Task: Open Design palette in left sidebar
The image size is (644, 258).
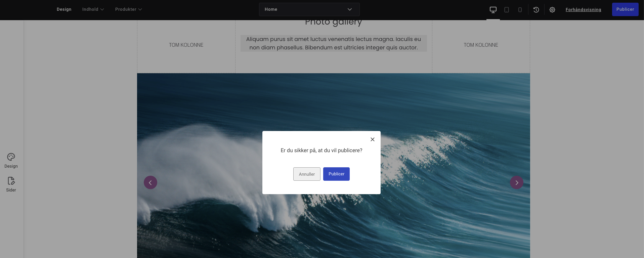Action: tap(11, 160)
